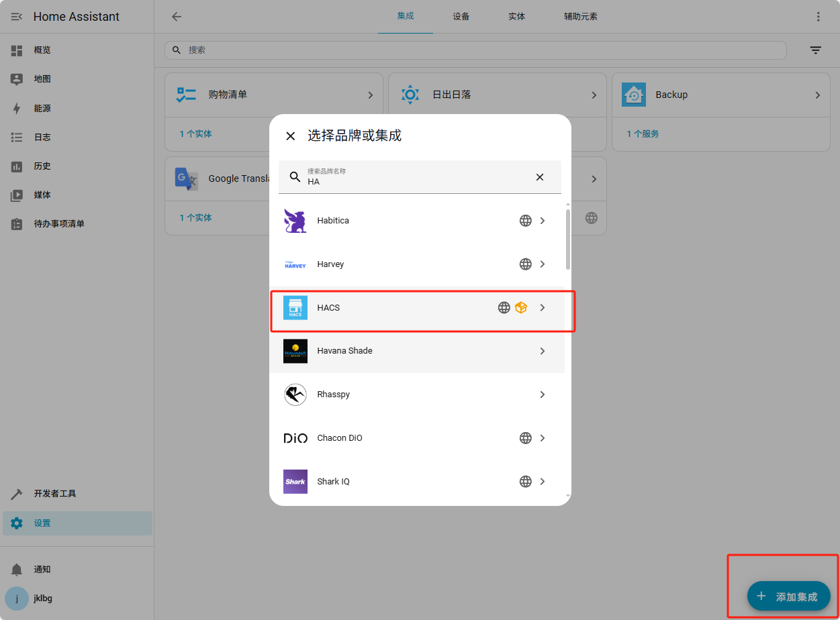The image size is (840, 620).
Task: Collapse the sidebar with the menu icon
Action: tap(17, 17)
